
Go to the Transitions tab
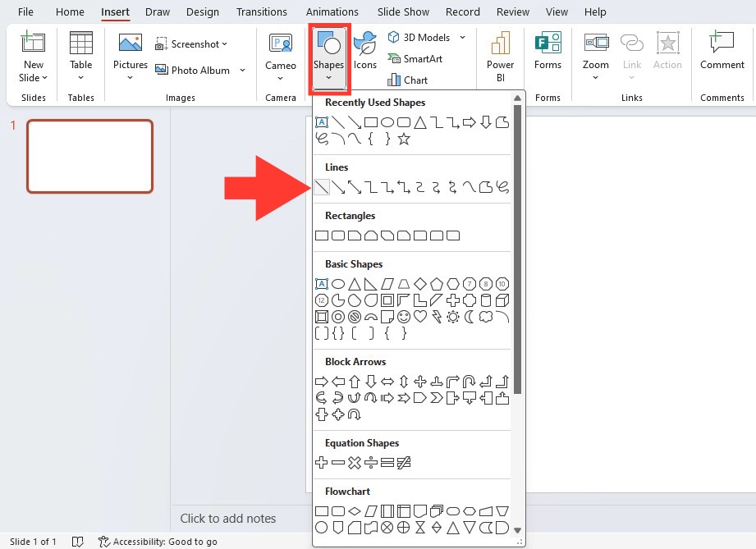click(261, 12)
